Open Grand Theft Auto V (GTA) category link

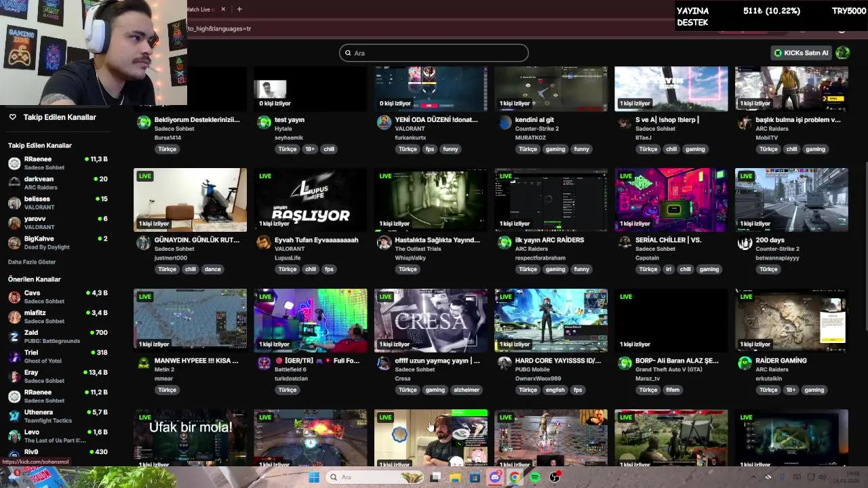669,369
